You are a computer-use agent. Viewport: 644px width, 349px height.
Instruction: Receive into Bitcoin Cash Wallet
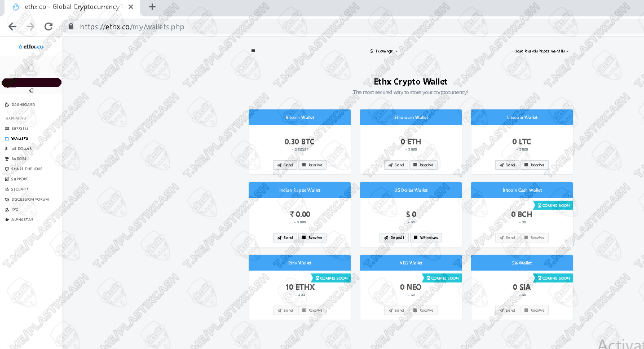(535, 237)
